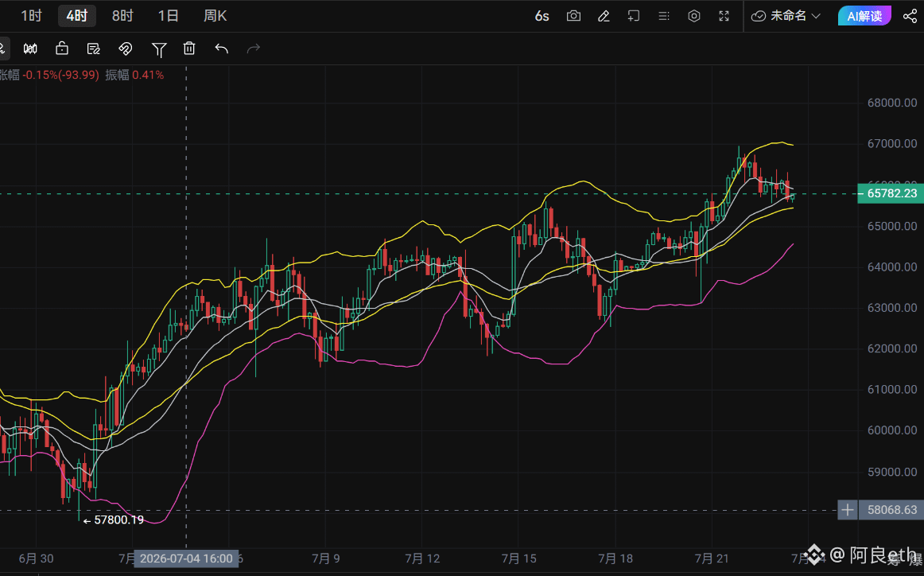Click the plus button beside 58068.63
The image size is (924, 576).
click(847, 510)
